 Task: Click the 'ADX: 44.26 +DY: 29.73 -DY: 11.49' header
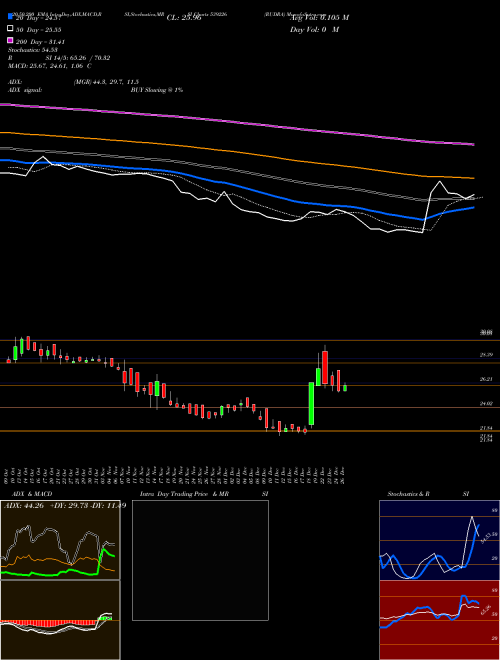click(65, 506)
